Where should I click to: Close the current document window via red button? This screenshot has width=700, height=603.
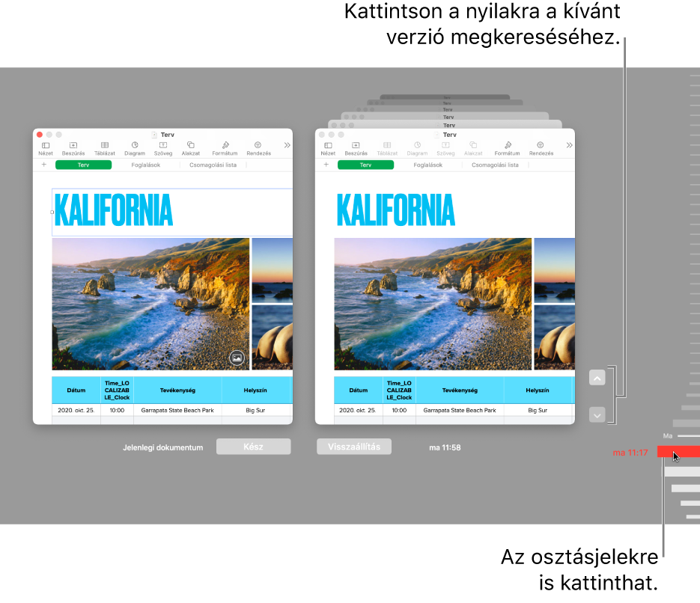(x=40, y=134)
